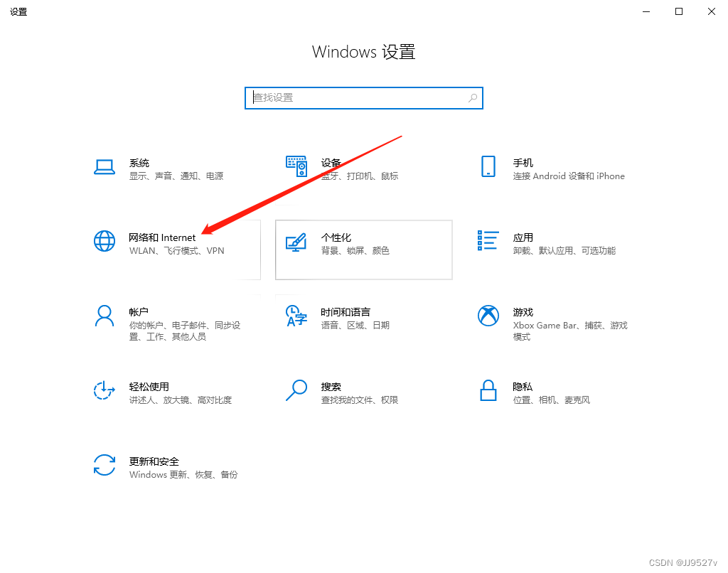
Task: Open the 设备 keyboard and speaker icon
Action: 296,166
